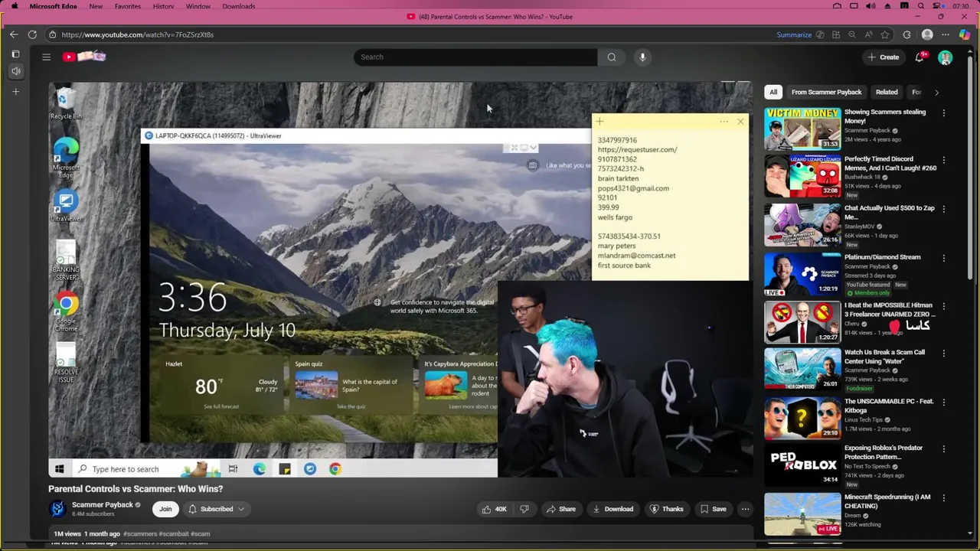Viewport: 980px width, 551px height.
Task: Open more actions ellipsis below the video
Action: 745,509
